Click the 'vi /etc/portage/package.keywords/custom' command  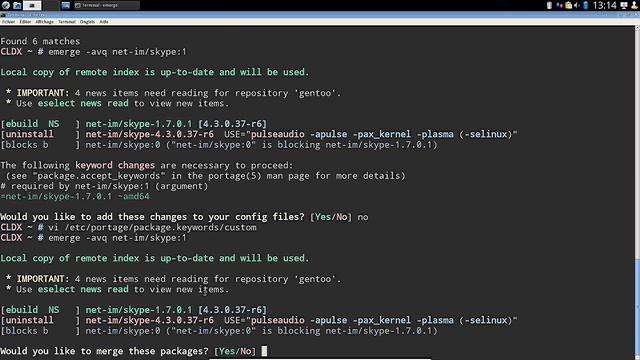tap(152, 227)
